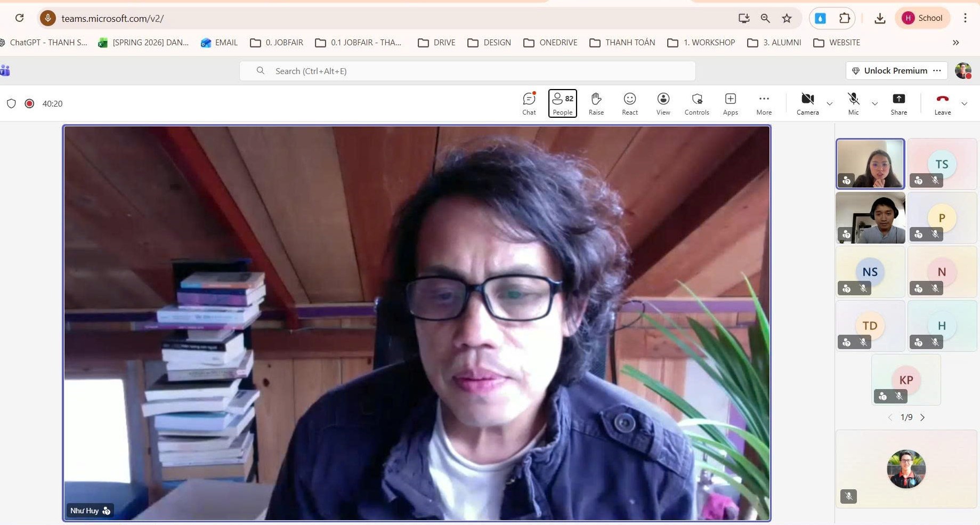
Task: Open the Controls panel
Action: coord(696,103)
